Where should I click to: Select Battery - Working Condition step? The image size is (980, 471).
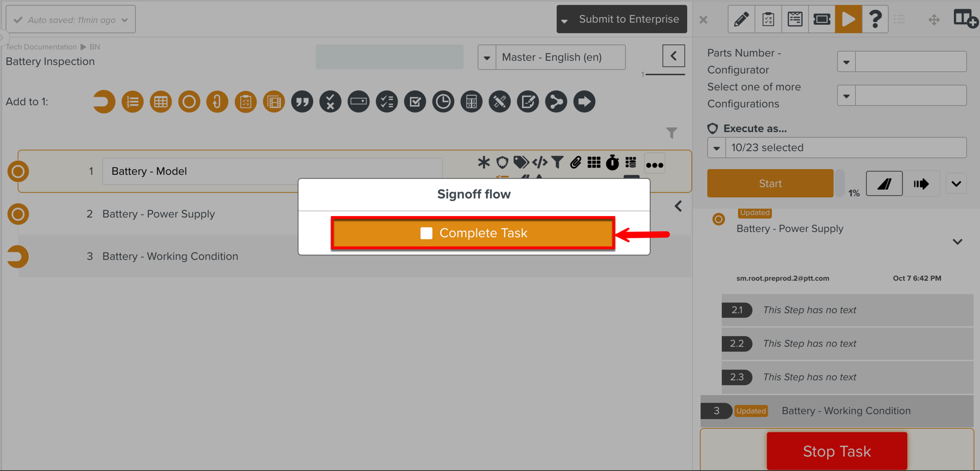[x=170, y=256]
